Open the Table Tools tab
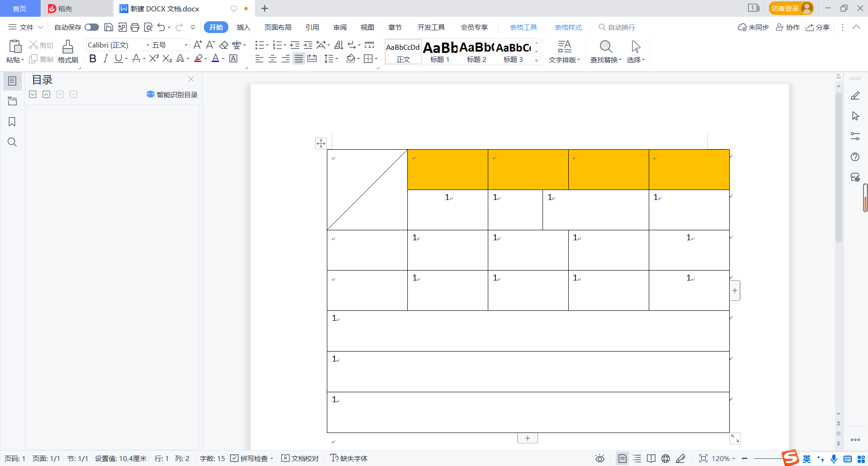The height and width of the screenshot is (466, 868). point(523,27)
